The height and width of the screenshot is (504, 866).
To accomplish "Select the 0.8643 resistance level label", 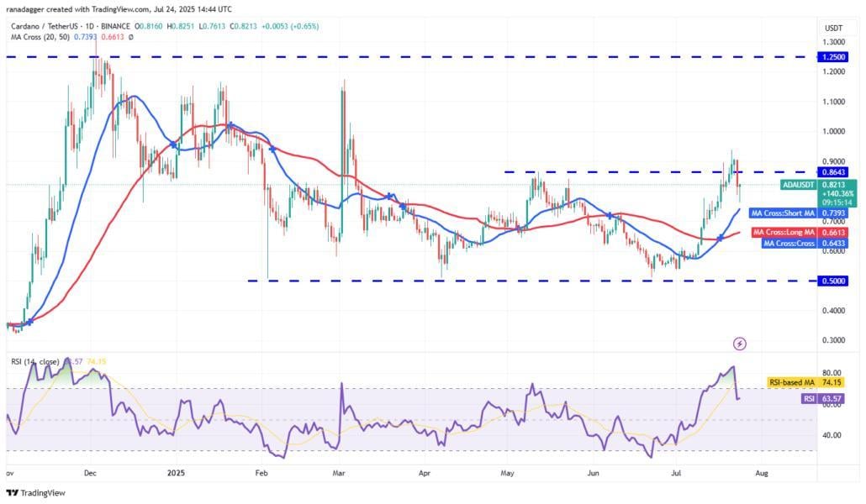I will (833, 172).
